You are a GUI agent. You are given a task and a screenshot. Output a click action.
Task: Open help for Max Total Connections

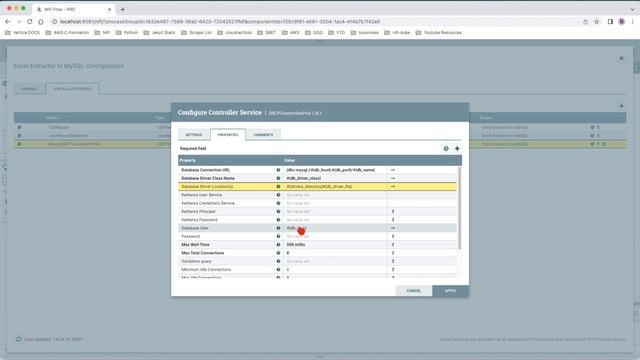point(278,253)
